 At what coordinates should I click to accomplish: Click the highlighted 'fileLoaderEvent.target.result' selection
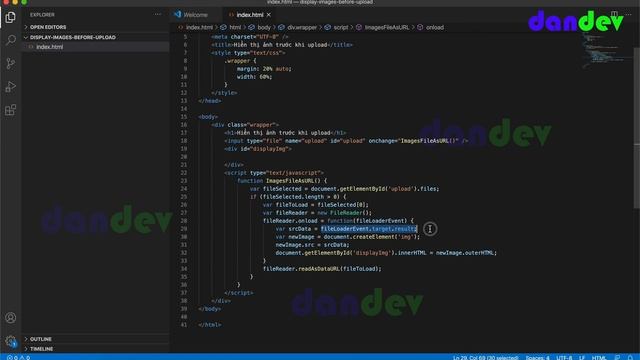(369, 229)
